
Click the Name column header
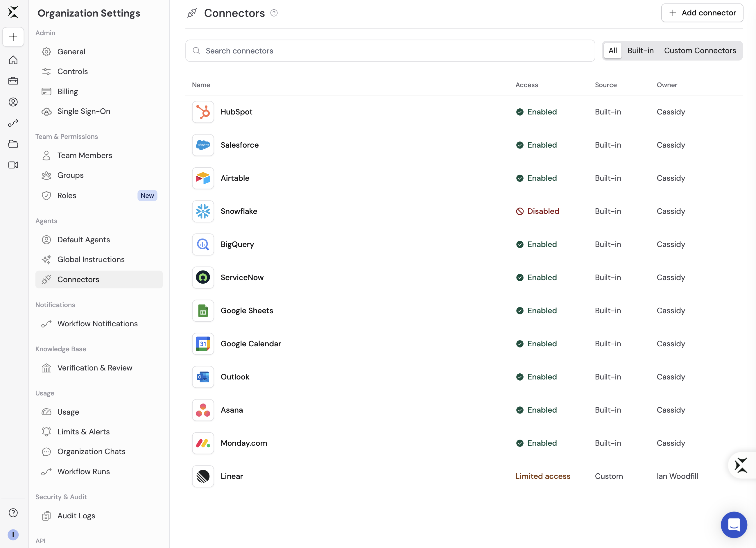click(201, 85)
